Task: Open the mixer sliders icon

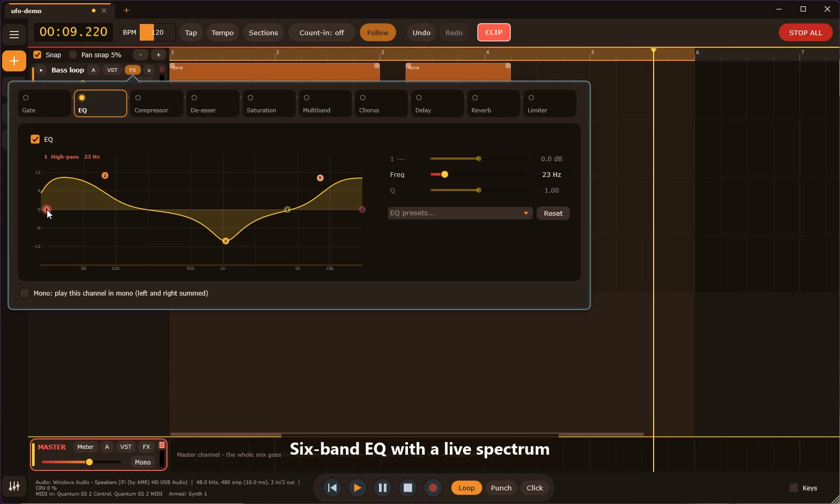Action: click(x=14, y=486)
